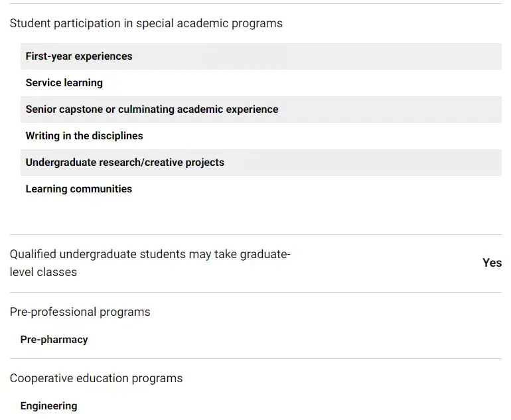
Task: Click the divider line above Pre-professional programs
Action: pos(256,292)
